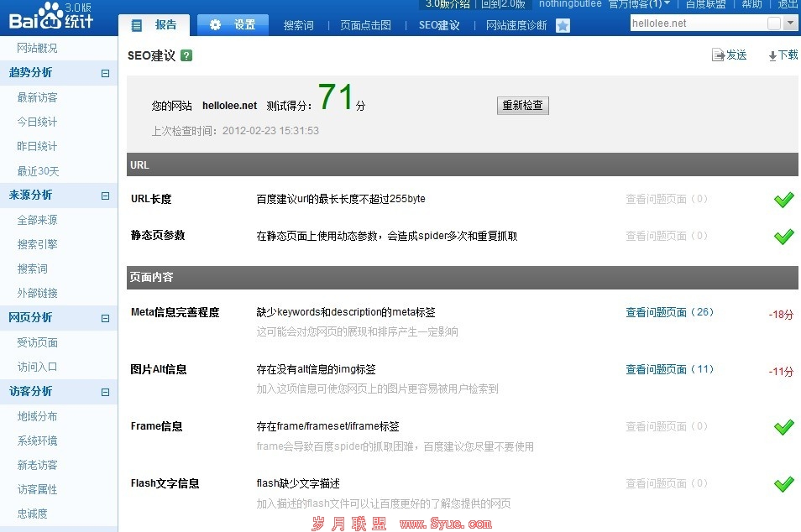Viewport: 801px width, 532px height.
Task: Collapse the 趋势分析 sidebar section
Action: [105, 73]
